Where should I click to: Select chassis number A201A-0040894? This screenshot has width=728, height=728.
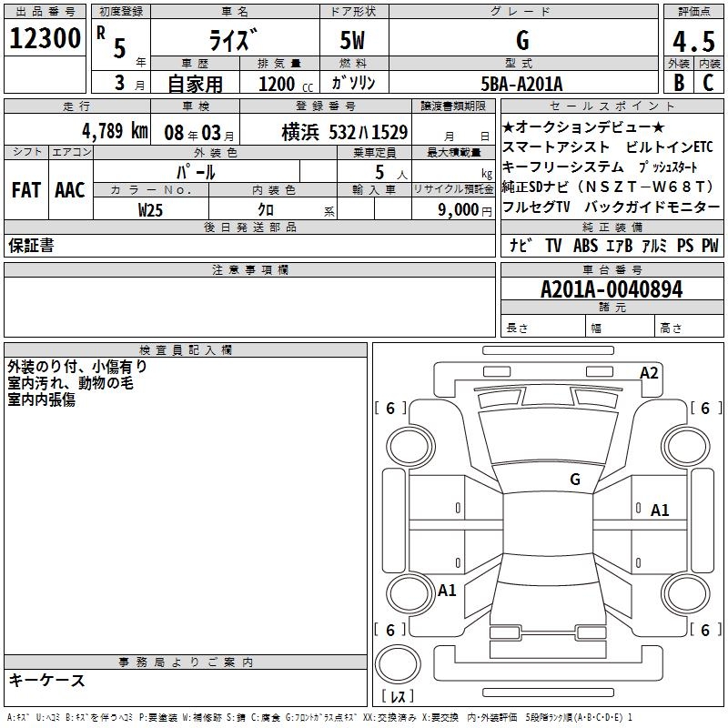tap(612, 289)
